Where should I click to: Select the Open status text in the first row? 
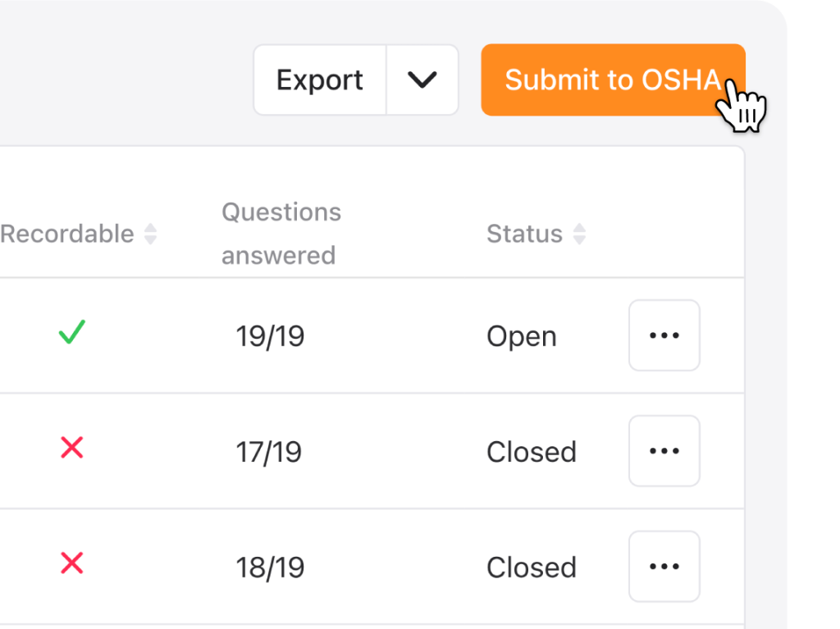(x=522, y=335)
